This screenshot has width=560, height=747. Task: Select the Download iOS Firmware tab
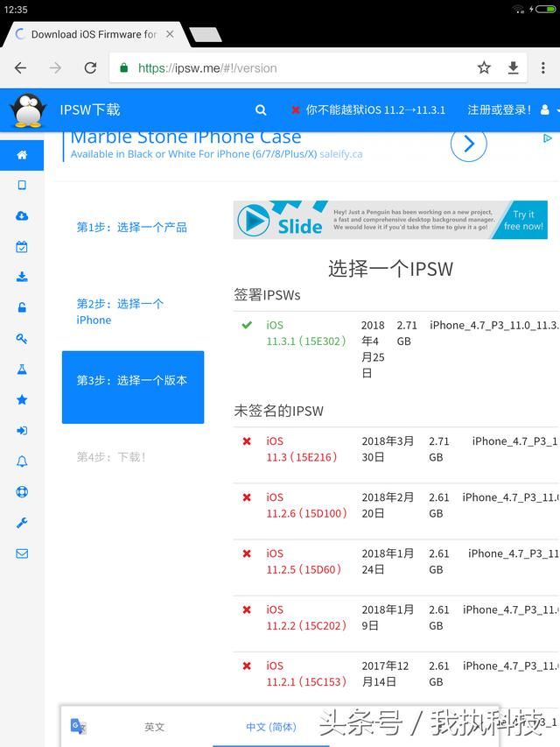94,34
